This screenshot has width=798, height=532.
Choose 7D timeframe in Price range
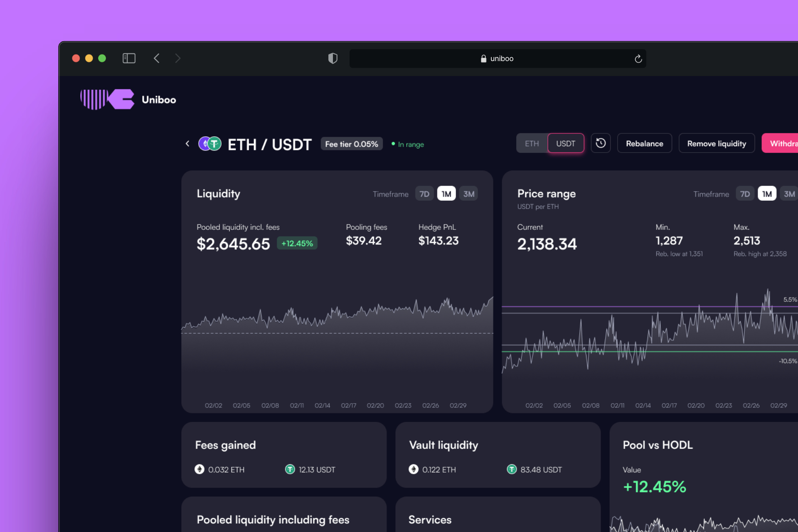[x=745, y=194]
